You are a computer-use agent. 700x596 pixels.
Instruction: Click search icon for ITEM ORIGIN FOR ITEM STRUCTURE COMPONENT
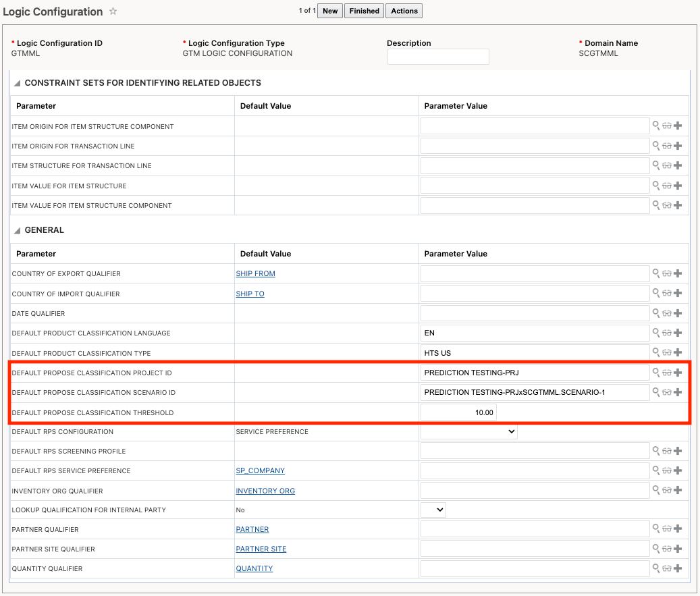[x=656, y=126]
